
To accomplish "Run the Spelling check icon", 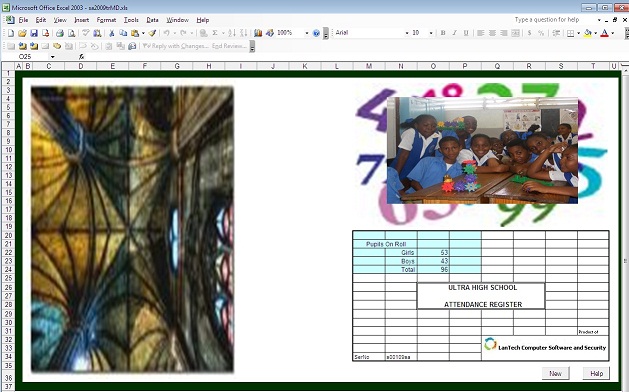I will (x=85, y=33).
